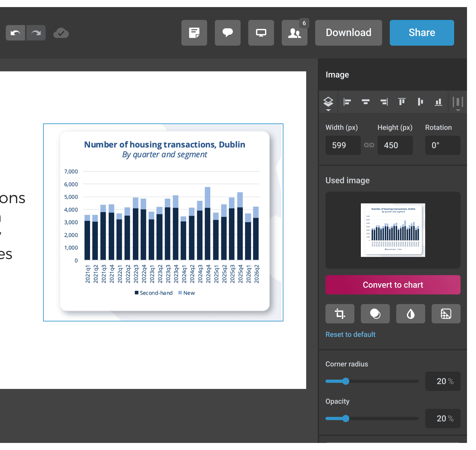This screenshot has height=450, width=476.
Task: Open the crop image tool
Action: point(340,314)
